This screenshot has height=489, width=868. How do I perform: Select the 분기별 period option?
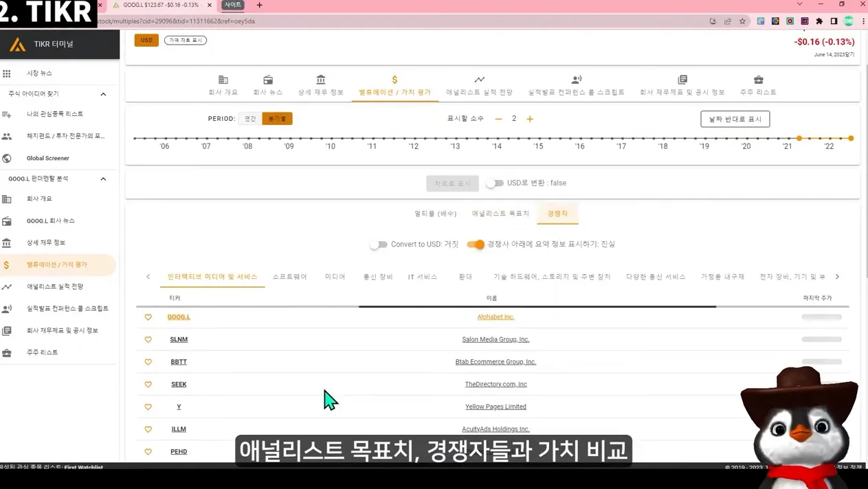click(x=277, y=119)
